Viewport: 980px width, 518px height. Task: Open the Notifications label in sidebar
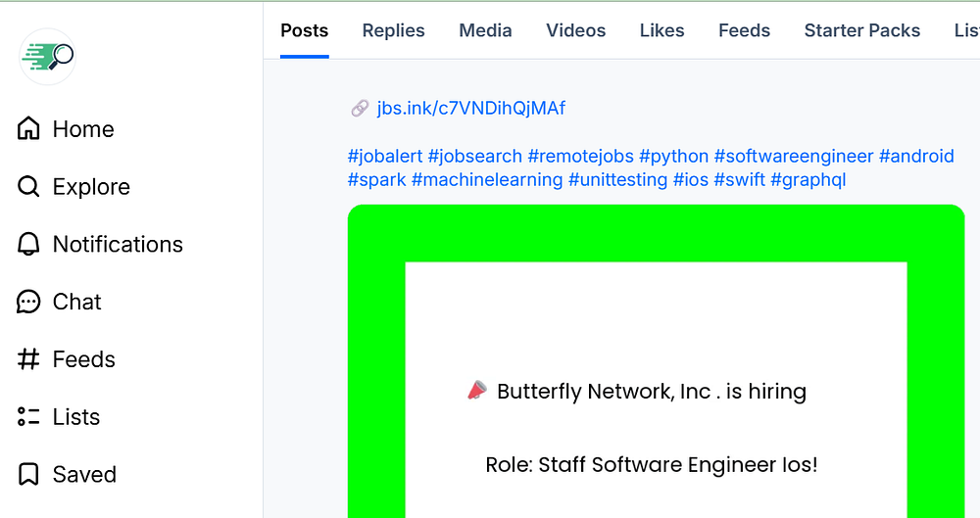pyautogui.click(x=118, y=245)
